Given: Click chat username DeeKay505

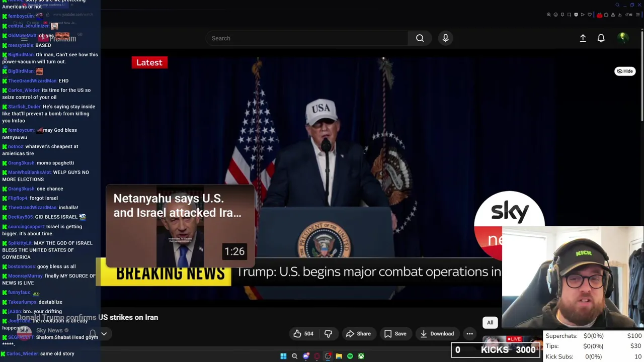Looking at the screenshot, I should coord(21,217).
